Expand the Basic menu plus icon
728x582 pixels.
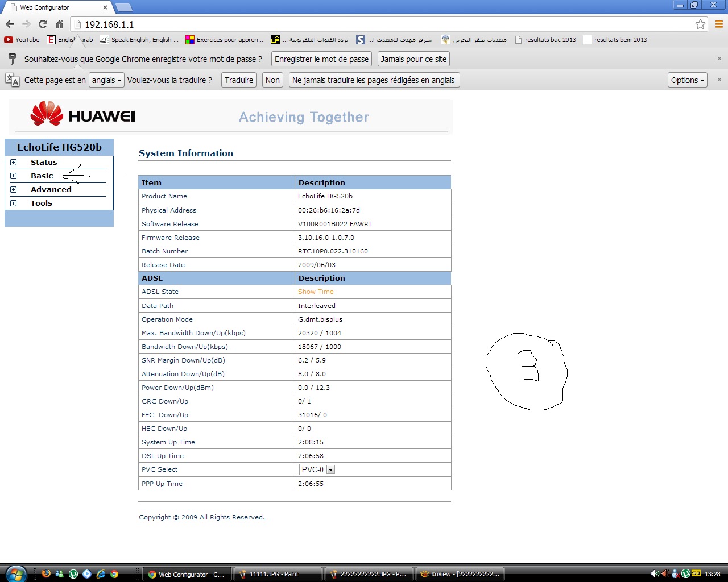pos(14,176)
